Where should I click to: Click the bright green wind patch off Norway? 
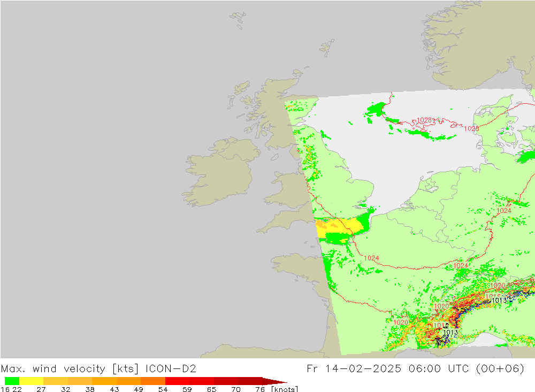pos(377,109)
